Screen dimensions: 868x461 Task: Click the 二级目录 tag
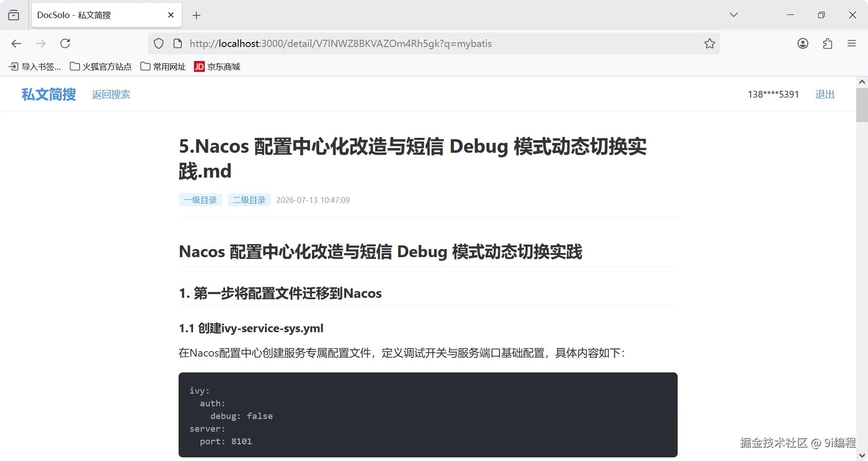point(249,200)
